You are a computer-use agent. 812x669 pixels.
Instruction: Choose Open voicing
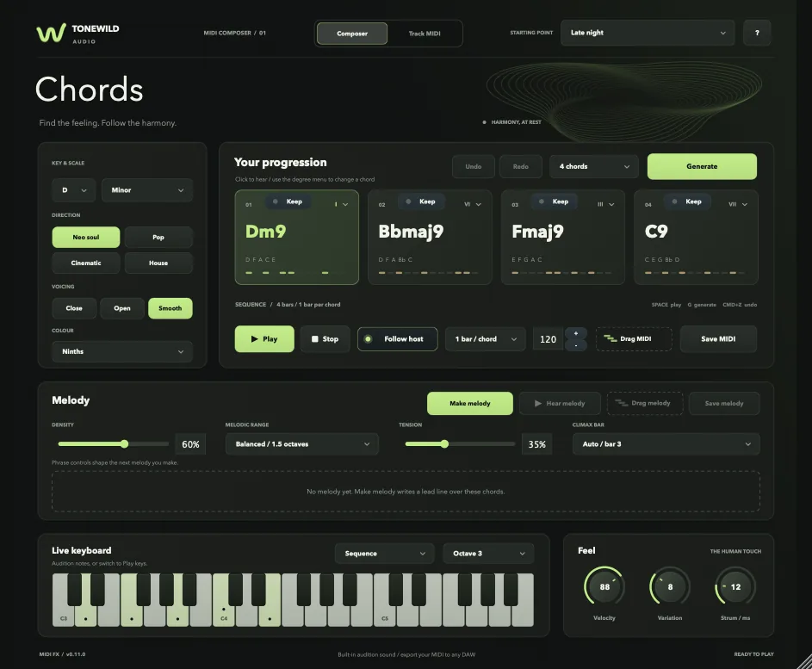122,308
